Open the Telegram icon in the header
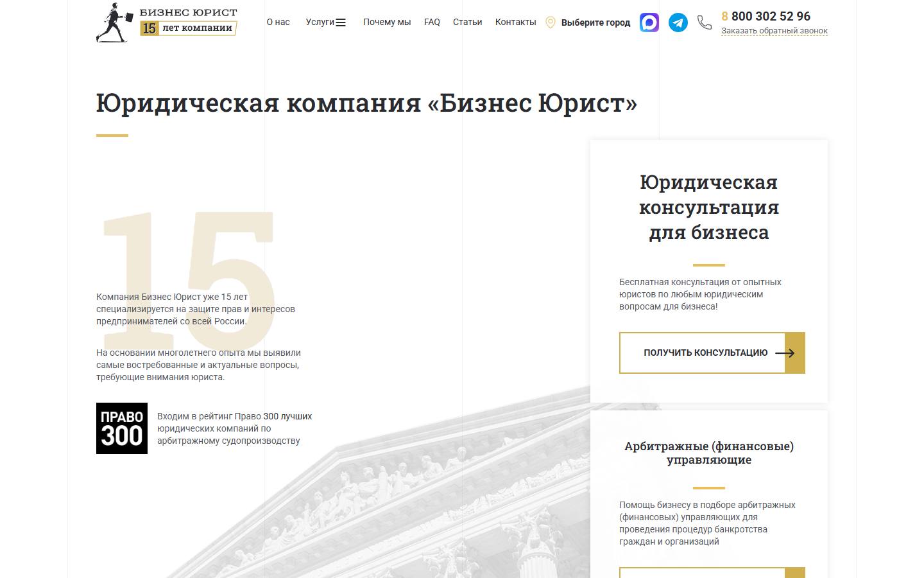Screen dimensions: 924x578 (x=678, y=22)
